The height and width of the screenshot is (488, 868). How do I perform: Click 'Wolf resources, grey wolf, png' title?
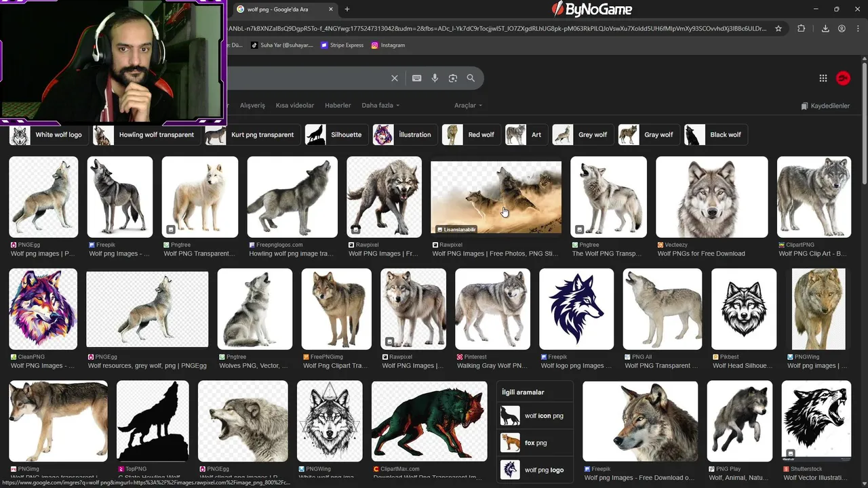pos(147,366)
